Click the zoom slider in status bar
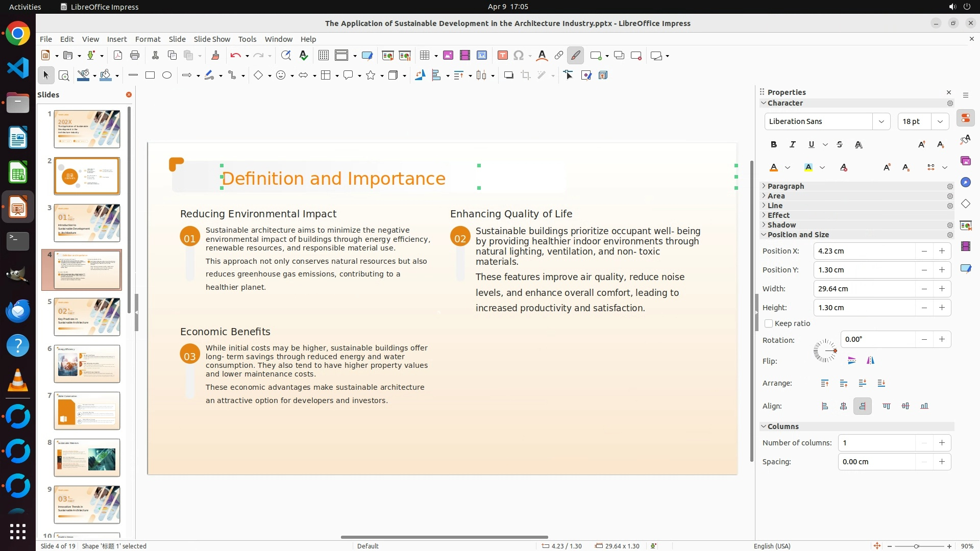 pos(916,546)
